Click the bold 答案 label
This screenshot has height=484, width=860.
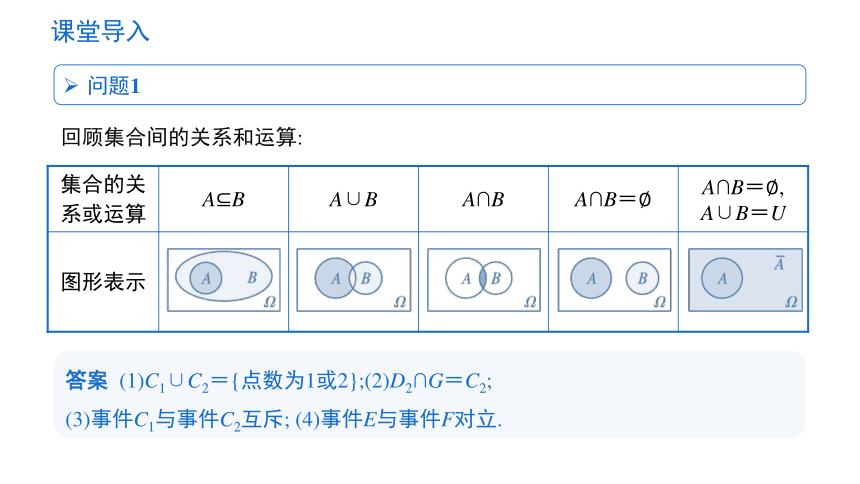coord(86,380)
